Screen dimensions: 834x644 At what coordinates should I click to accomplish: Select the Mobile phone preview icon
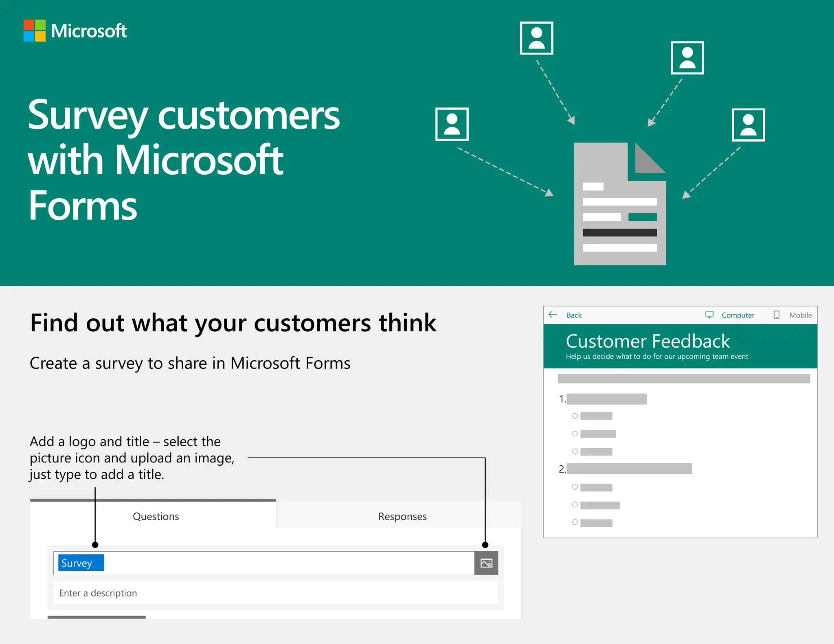pos(776,315)
